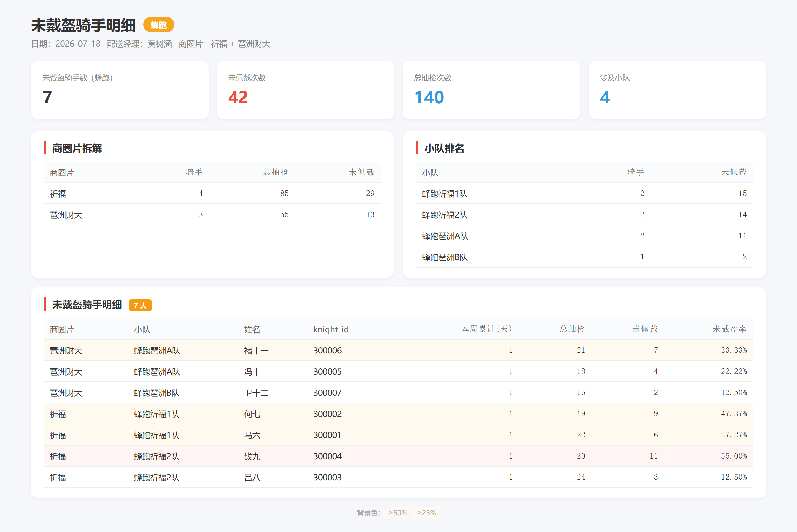Click knight_id 300003
The image size is (797, 532).
327,477
